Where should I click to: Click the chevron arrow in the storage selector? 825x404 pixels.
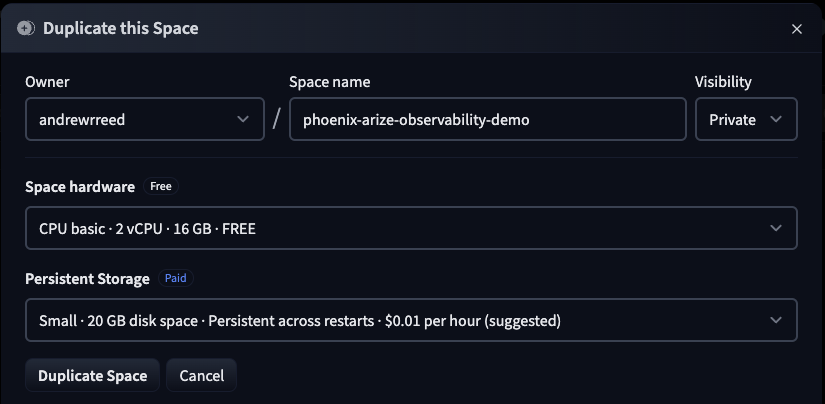[x=776, y=320]
